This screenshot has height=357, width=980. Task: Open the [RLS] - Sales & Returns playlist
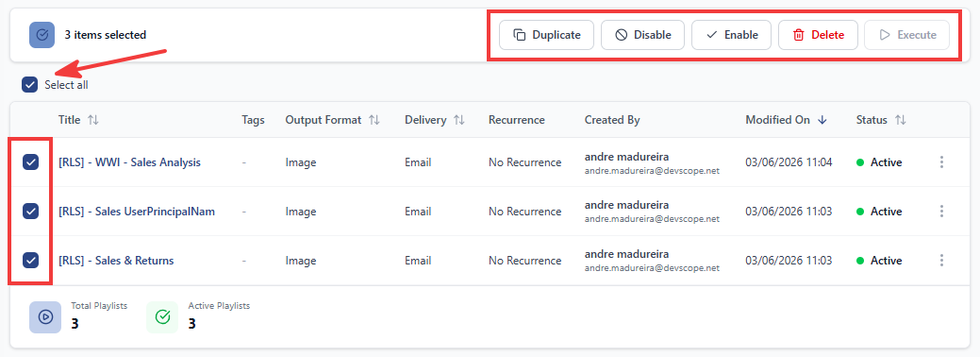click(116, 260)
